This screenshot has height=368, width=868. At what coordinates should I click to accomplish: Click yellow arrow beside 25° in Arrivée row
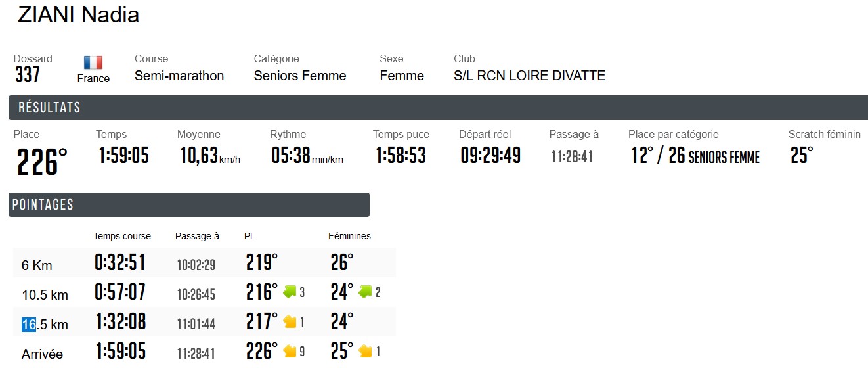pyautogui.click(x=365, y=352)
